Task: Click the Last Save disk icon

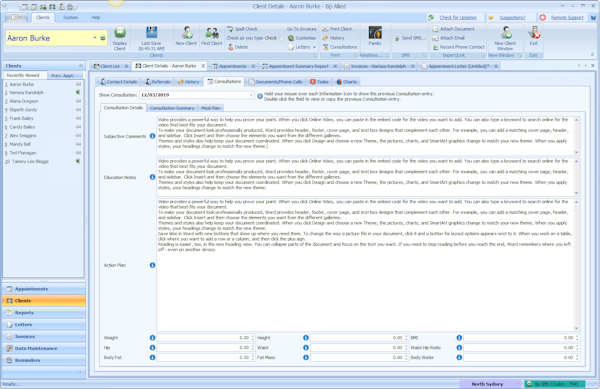Action: pos(152,33)
